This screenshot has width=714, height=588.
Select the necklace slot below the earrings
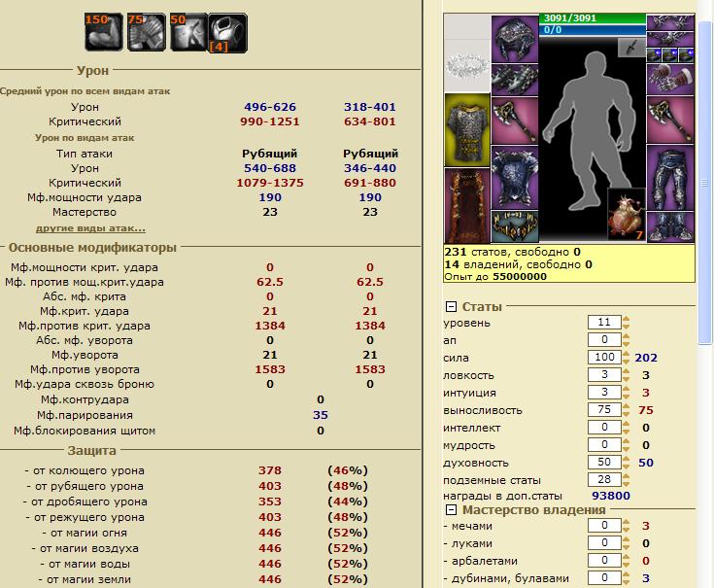coord(670,39)
